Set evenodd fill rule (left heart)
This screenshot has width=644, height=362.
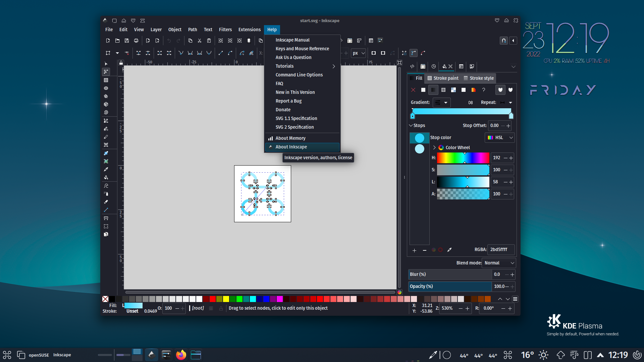click(x=500, y=90)
